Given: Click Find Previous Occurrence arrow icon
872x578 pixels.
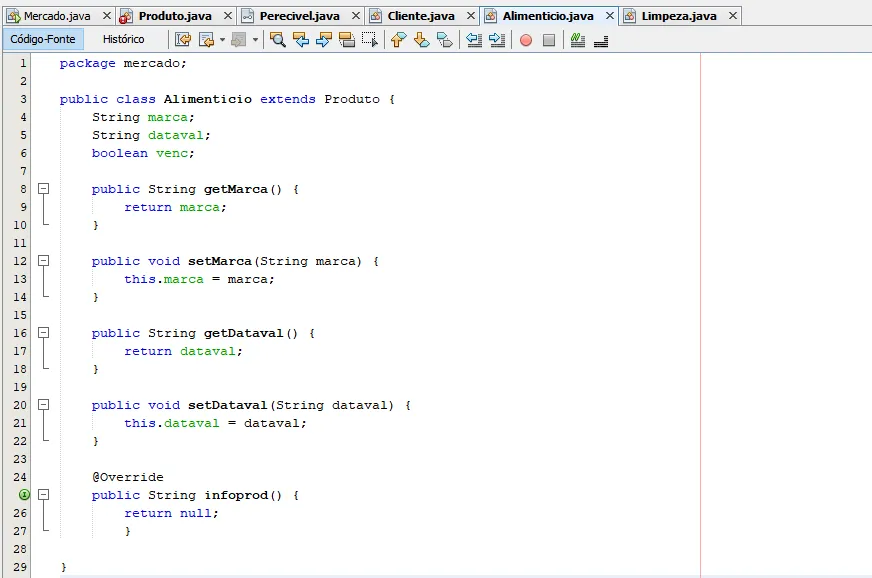Looking at the screenshot, I should click(300, 39).
